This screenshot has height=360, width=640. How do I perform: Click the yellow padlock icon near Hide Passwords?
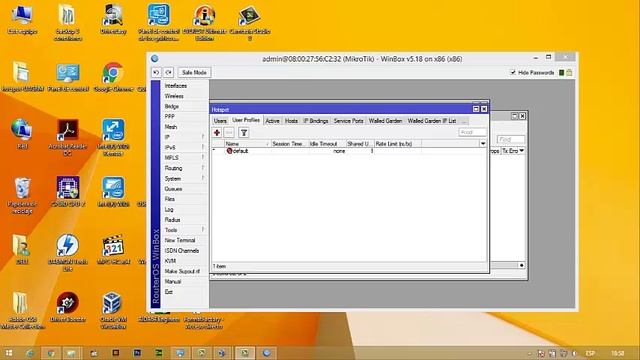coord(569,73)
